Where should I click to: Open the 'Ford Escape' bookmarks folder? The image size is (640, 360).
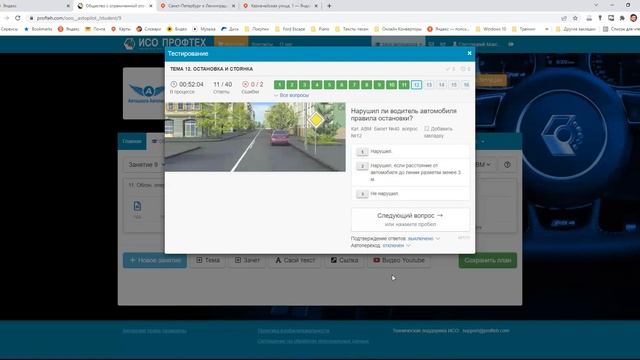[290, 29]
